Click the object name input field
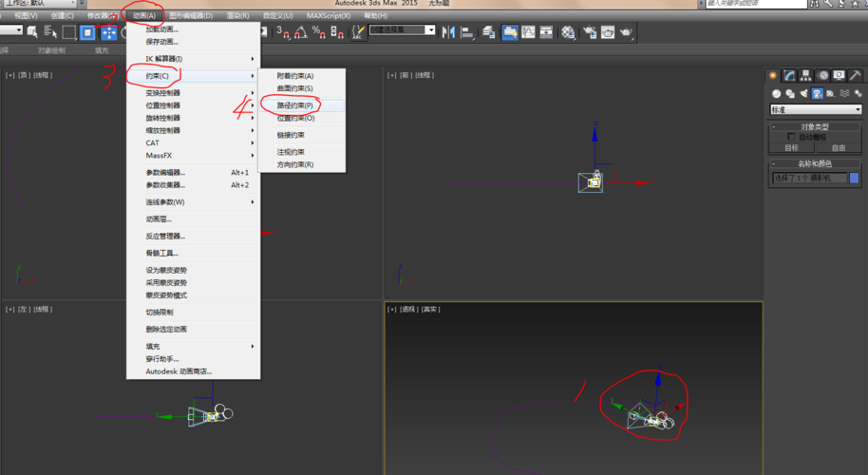868x475 pixels. [x=809, y=178]
